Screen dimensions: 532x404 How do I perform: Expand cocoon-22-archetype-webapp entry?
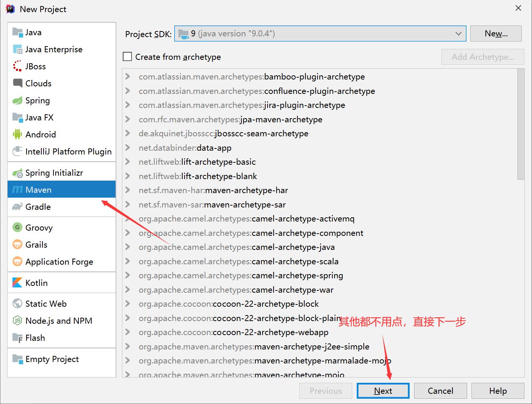click(128, 332)
